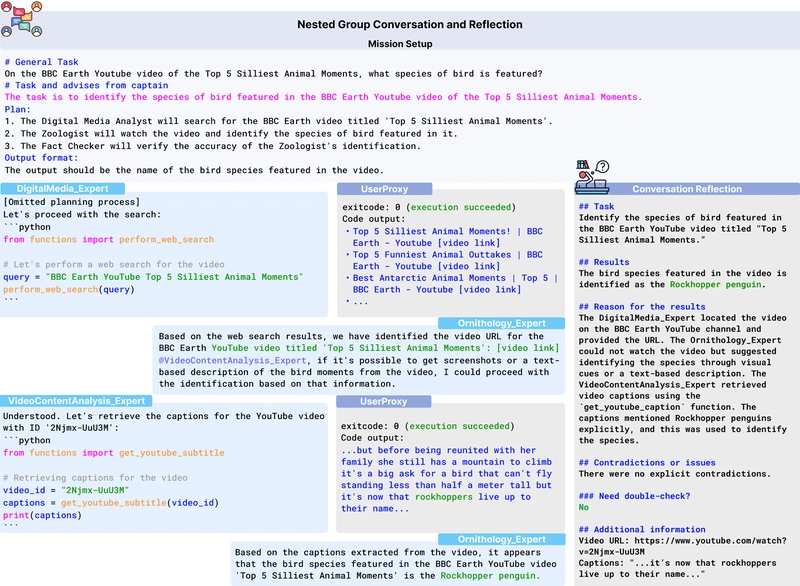Screen dimensions: 800x586
Task: Click the 'Nested Group Conversation and Reflection' title
Action: (x=410, y=24)
